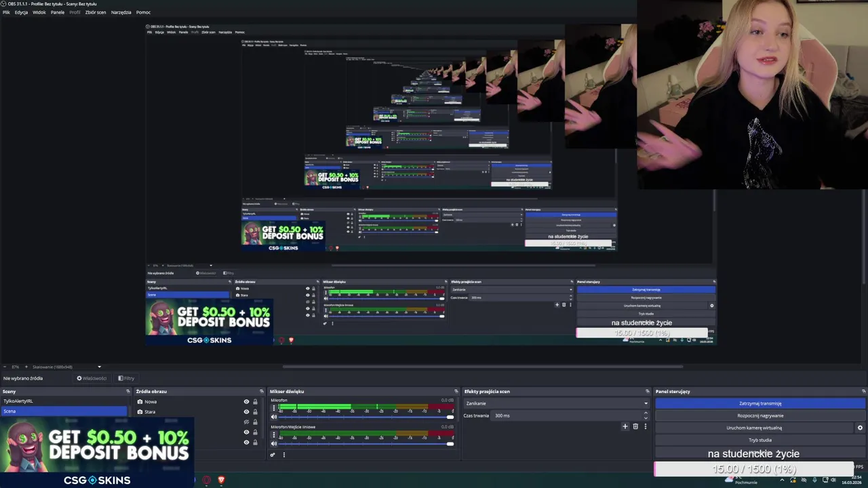Decrease Czas trwania with down arrow
The width and height of the screenshot is (868, 488).
[645, 418]
